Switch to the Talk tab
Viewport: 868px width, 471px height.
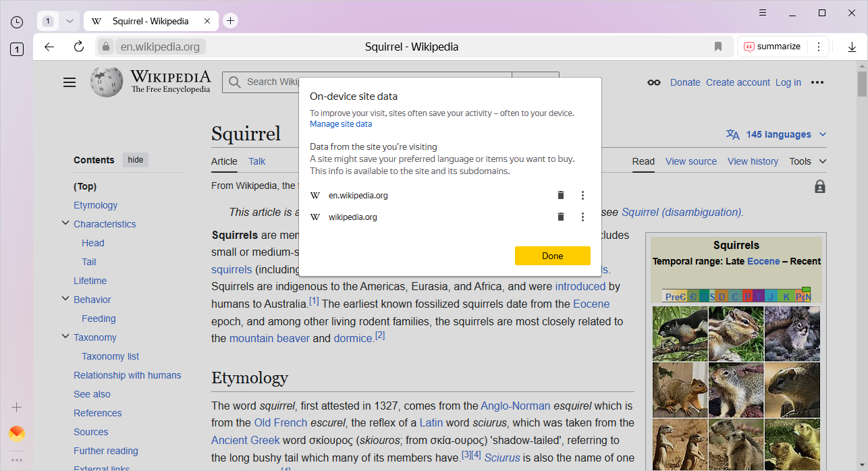[256, 161]
